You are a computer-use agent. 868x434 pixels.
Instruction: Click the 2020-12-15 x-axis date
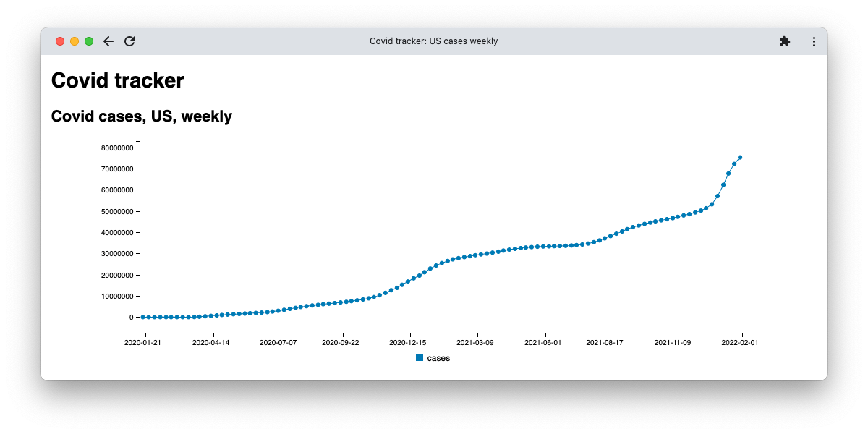(x=408, y=343)
